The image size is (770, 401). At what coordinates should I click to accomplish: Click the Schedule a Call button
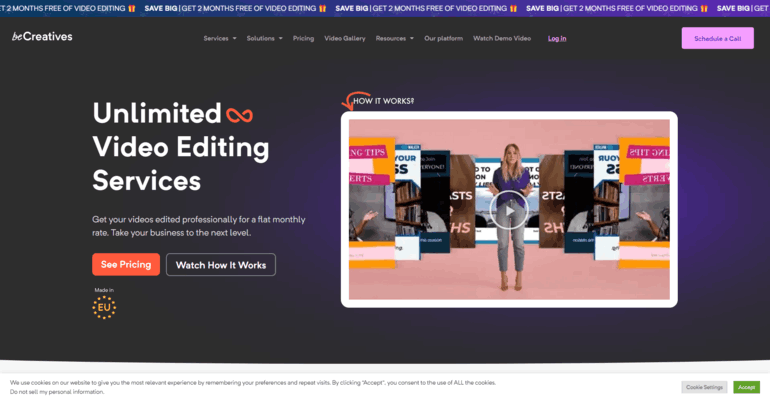click(x=717, y=38)
